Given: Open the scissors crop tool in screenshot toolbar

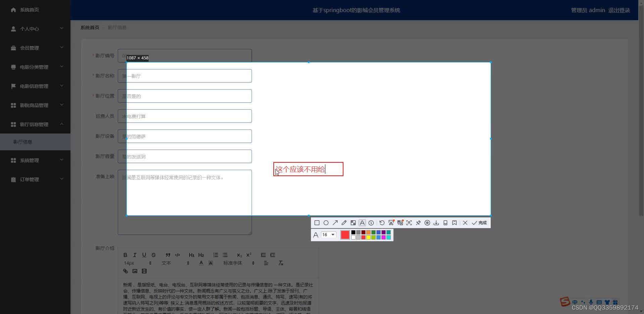Looking at the screenshot, I should [x=391, y=223].
